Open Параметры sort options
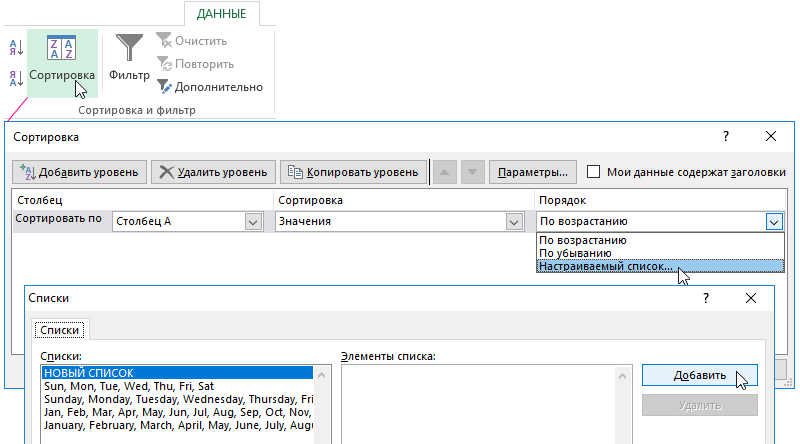The height and width of the screenshot is (444, 800). pos(533,172)
